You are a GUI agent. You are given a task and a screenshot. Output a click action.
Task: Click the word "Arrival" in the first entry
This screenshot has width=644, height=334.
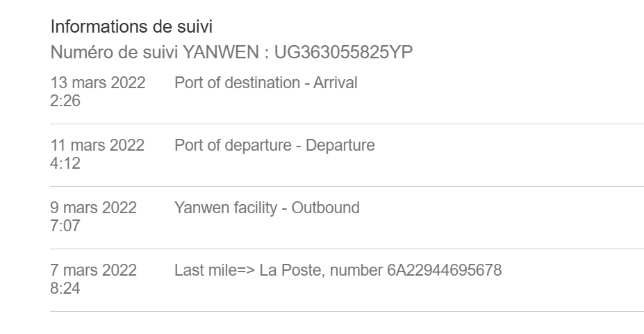click(336, 83)
